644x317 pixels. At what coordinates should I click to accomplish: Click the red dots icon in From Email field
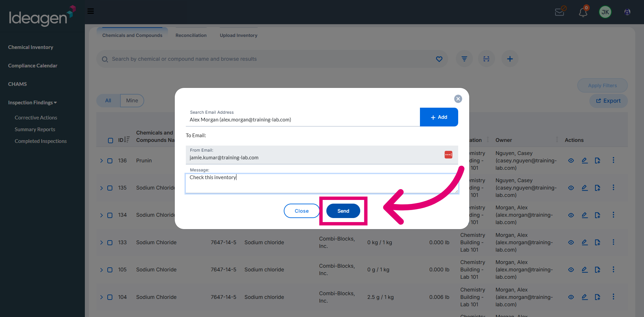click(448, 155)
